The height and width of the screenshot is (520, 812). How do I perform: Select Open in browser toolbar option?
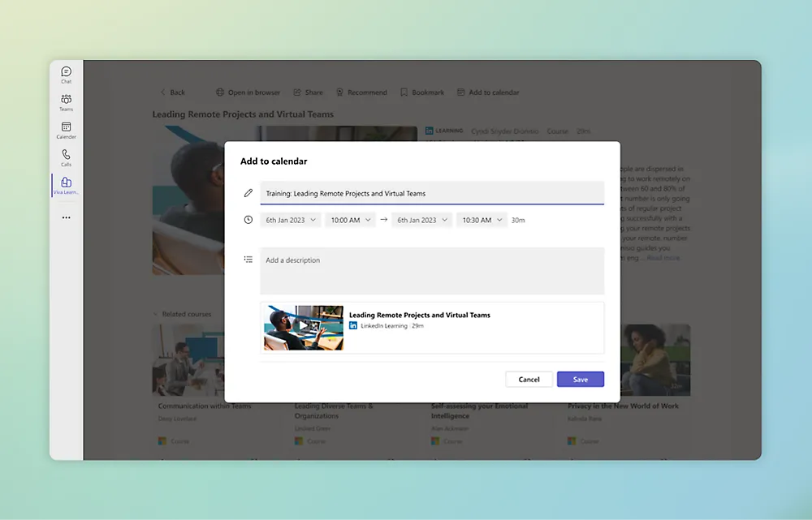click(x=248, y=92)
